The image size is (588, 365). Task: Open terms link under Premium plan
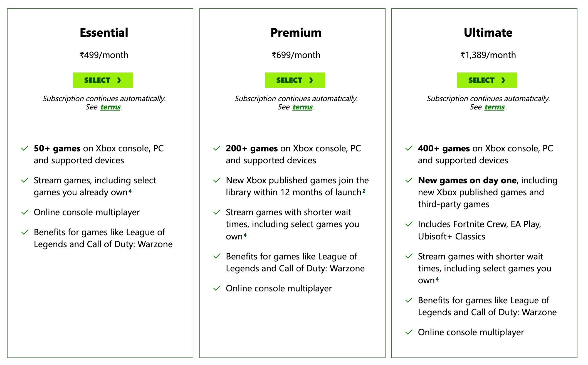click(x=302, y=107)
